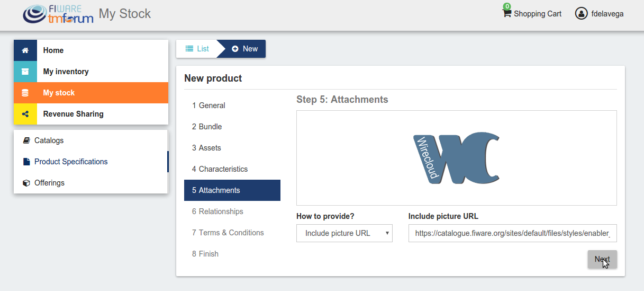Click the plus icon beside New
This screenshot has width=644, height=291.
coord(235,49)
